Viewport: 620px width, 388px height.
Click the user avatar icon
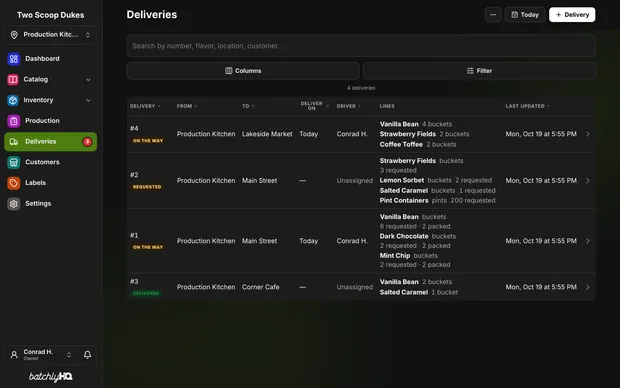click(x=14, y=355)
